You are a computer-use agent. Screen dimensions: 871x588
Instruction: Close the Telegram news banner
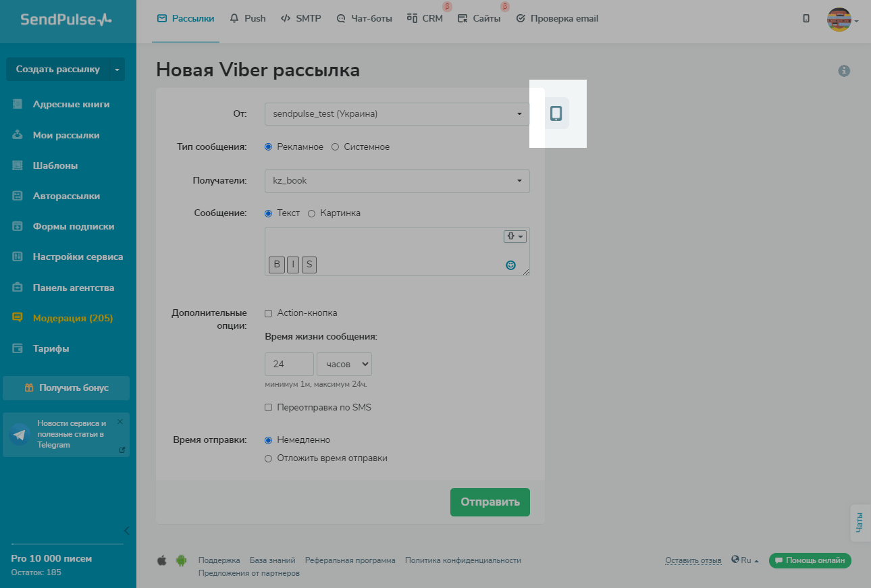(x=120, y=422)
